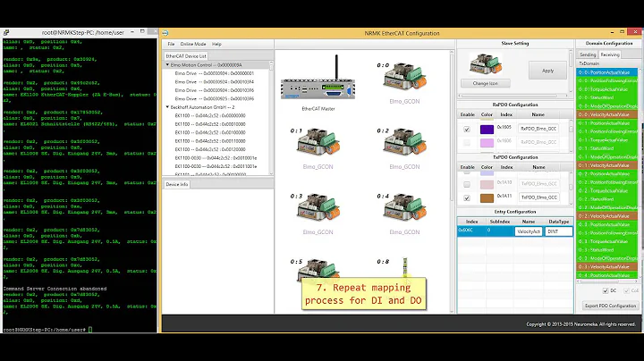Select 0 : 0 : TorqueActualValue domain entry
Screen dimensions: 644x361
click(607, 89)
